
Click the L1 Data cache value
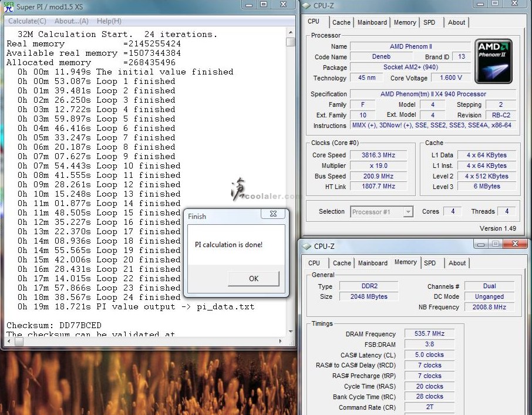tap(487, 155)
